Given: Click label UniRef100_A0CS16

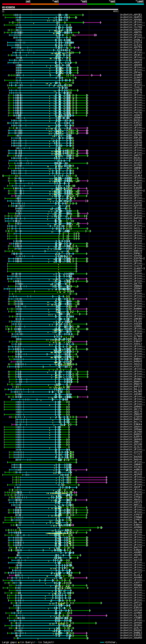Looking at the screenshot, I should click(131, 241).
